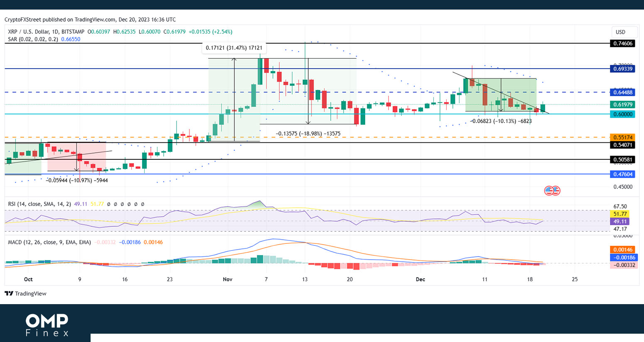This screenshot has width=644, height=342.
Task: Click the daily change +0.01535 (+2.54%)
Action: pyautogui.click(x=211, y=32)
